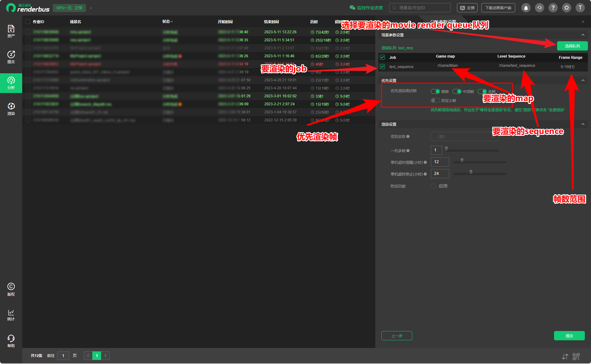Image resolution: width=591 pixels, height=364 pixels.
Task: Open the 项目名称 dropdown
Action: [464, 136]
